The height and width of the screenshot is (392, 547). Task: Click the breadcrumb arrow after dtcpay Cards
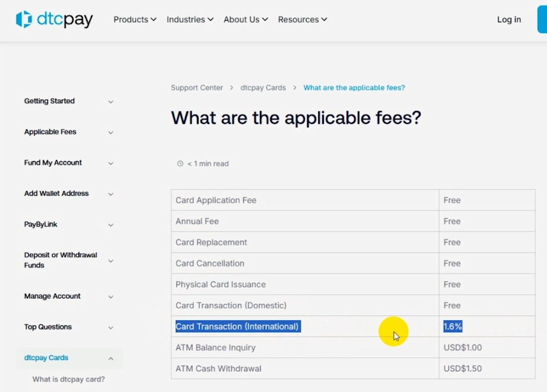coord(295,88)
